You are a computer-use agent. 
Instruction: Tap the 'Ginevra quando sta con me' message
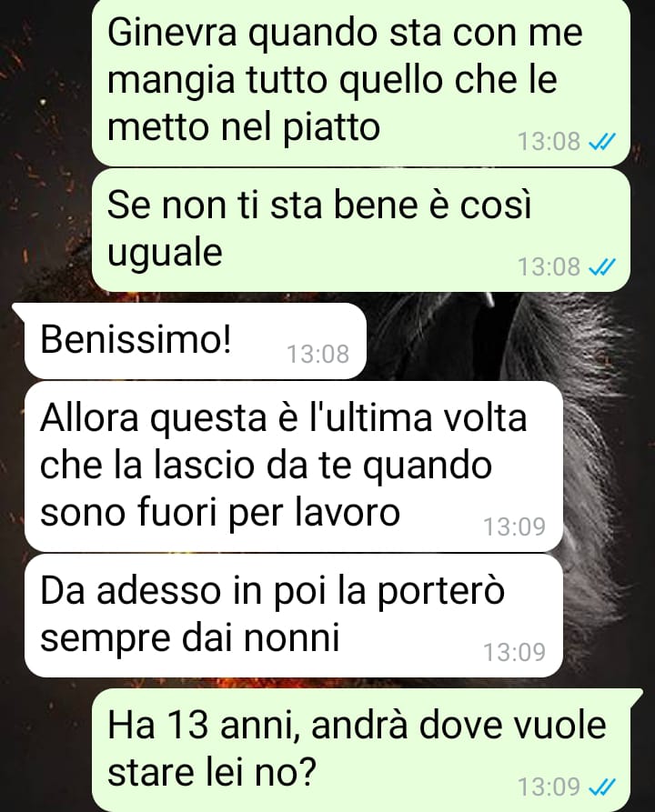coord(360,81)
